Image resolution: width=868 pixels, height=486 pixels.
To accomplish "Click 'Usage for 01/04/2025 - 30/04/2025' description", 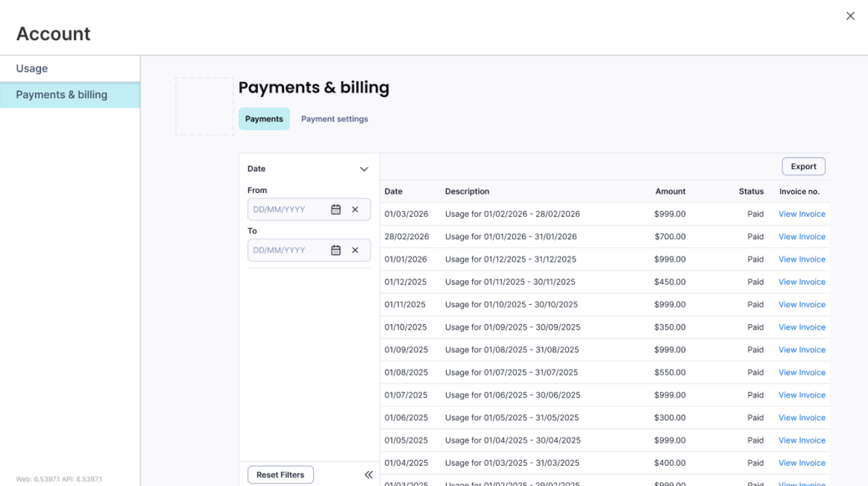I will click(512, 441).
